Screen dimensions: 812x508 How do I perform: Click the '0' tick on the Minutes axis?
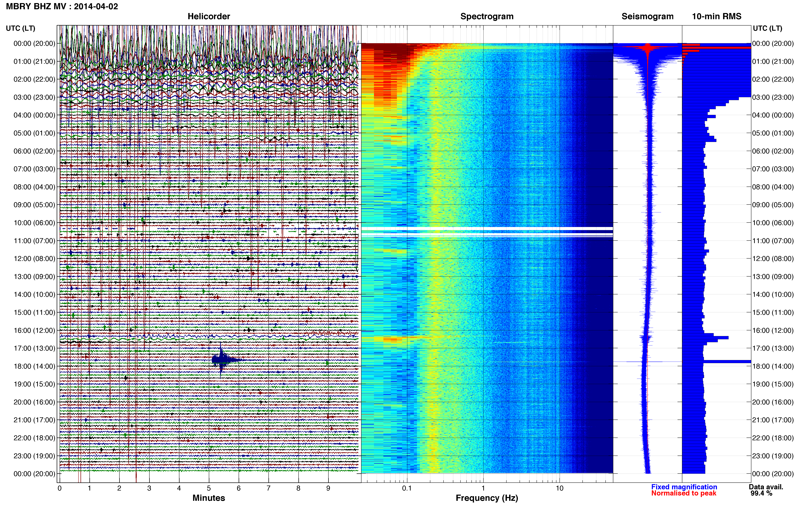(59, 488)
